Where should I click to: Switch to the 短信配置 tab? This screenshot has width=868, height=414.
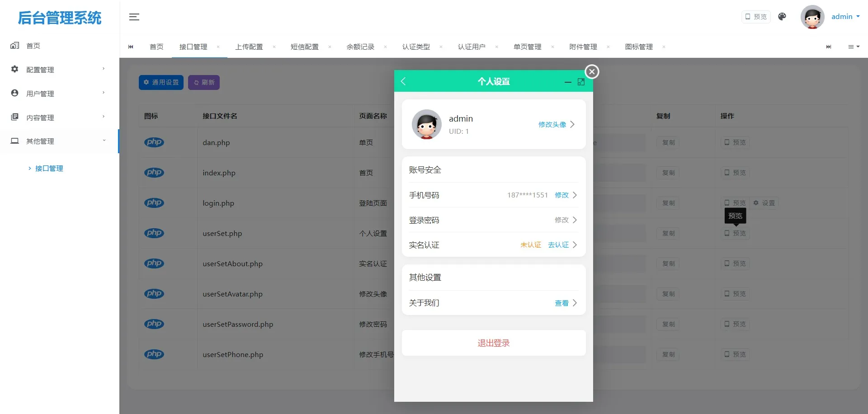tap(305, 47)
